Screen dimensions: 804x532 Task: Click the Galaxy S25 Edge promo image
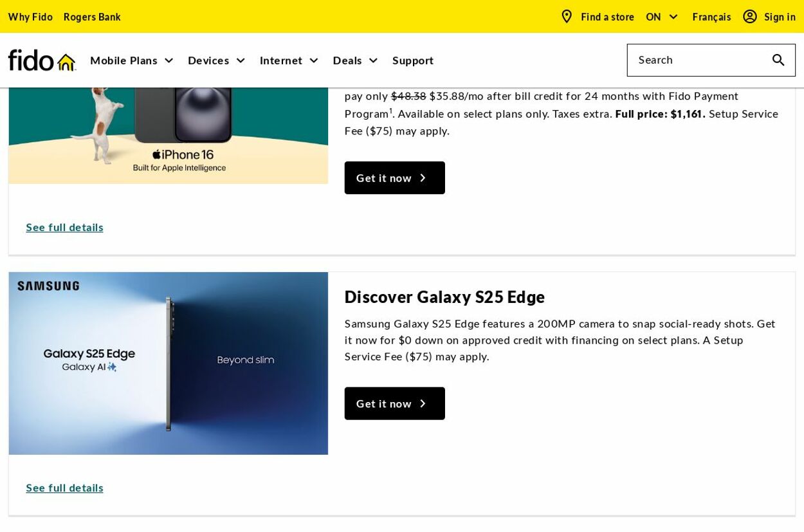tap(169, 363)
